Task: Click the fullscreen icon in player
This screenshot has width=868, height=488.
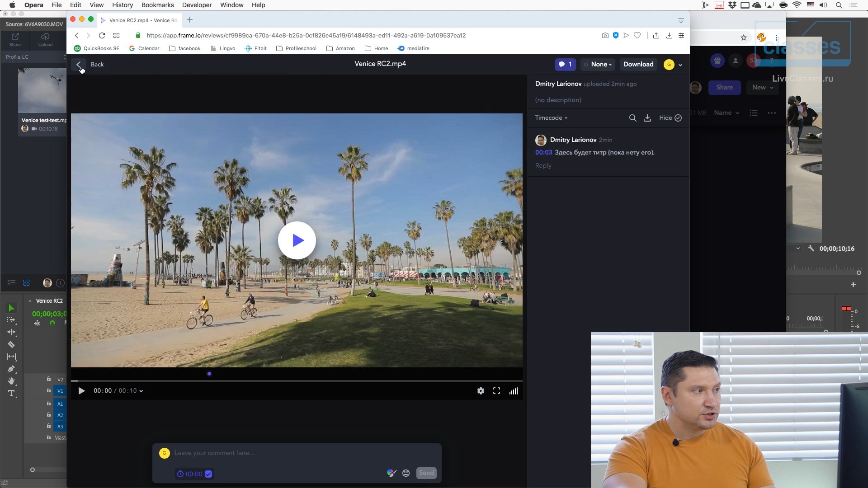Action: pos(496,391)
